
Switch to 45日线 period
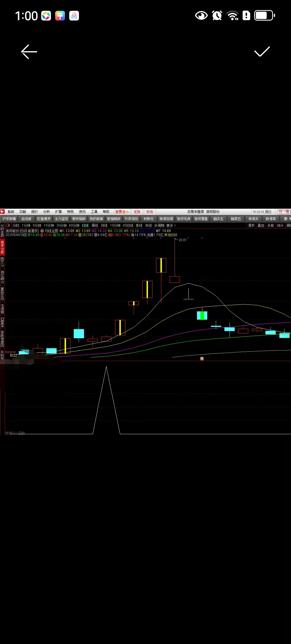(128, 225)
